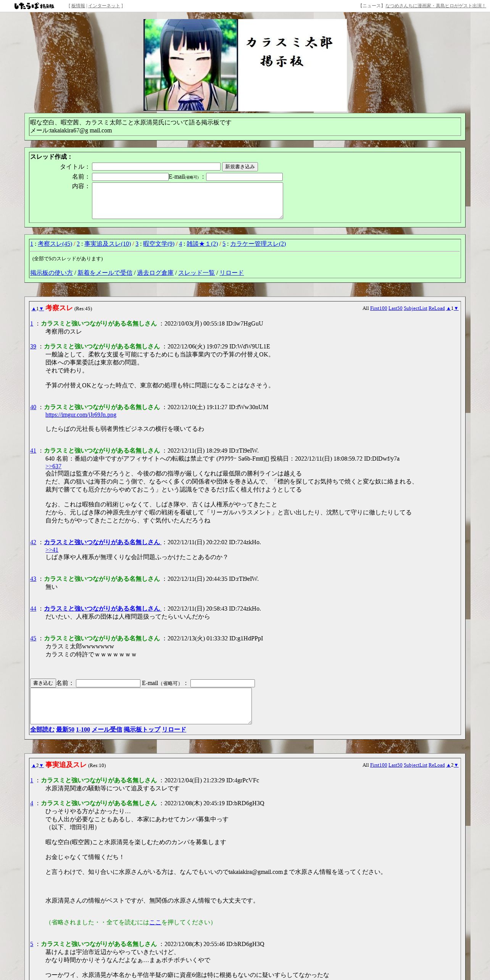Open SubjectList in 考察スレ header
Screen dimensions: 490x980
pos(415,308)
